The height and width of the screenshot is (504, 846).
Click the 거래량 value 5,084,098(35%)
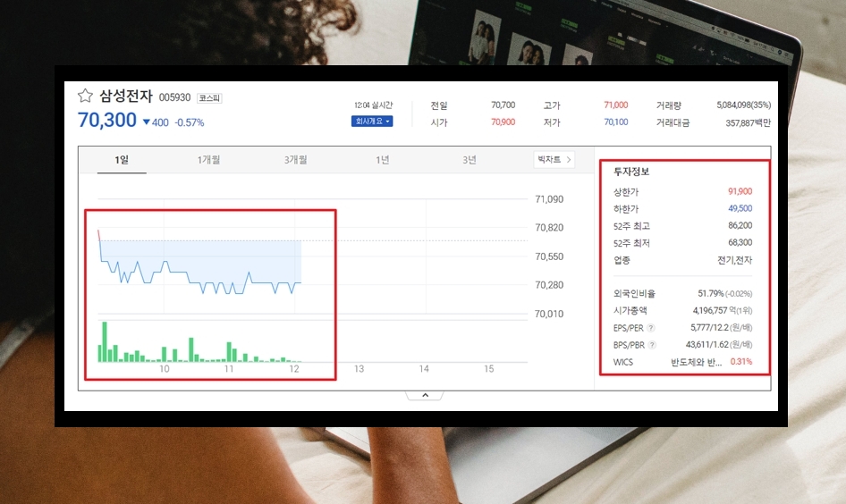743,105
